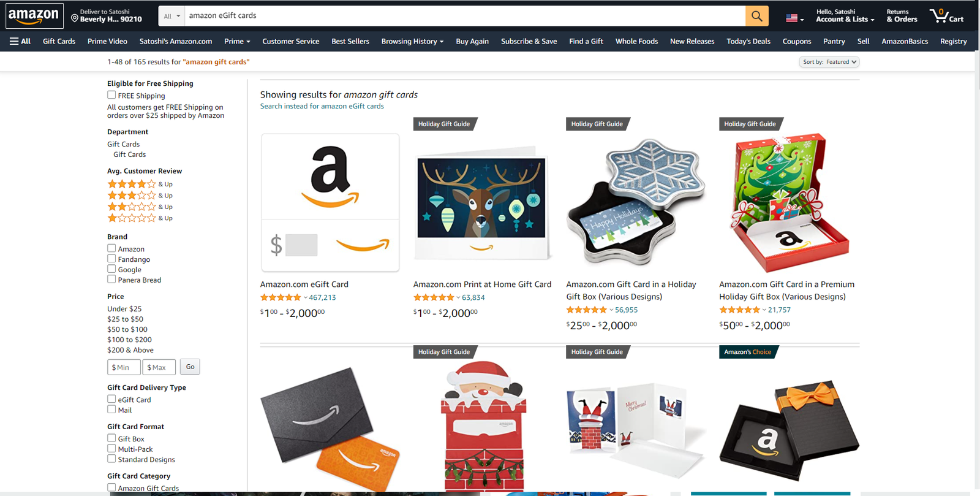Tick the eGift Card delivery checkbox

pyautogui.click(x=111, y=399)
